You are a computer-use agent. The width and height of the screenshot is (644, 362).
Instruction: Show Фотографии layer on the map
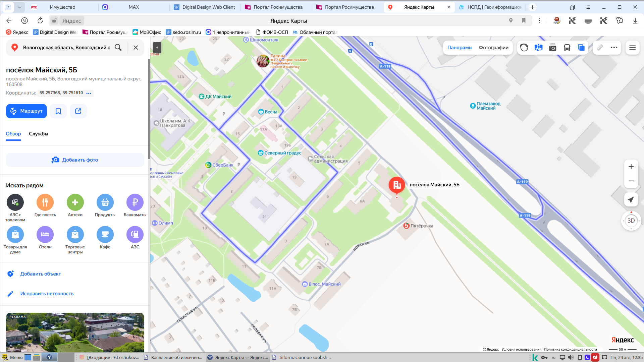493,48
